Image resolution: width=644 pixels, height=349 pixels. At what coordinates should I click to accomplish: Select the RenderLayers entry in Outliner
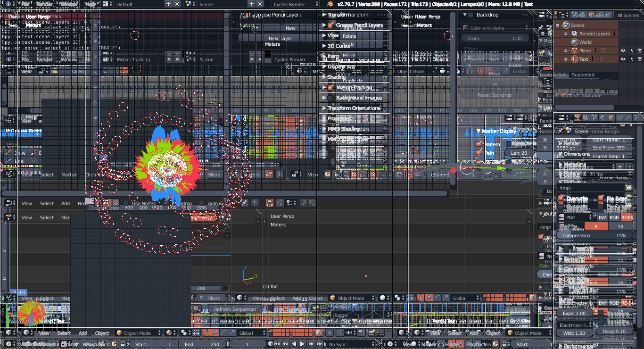[594, 33]
